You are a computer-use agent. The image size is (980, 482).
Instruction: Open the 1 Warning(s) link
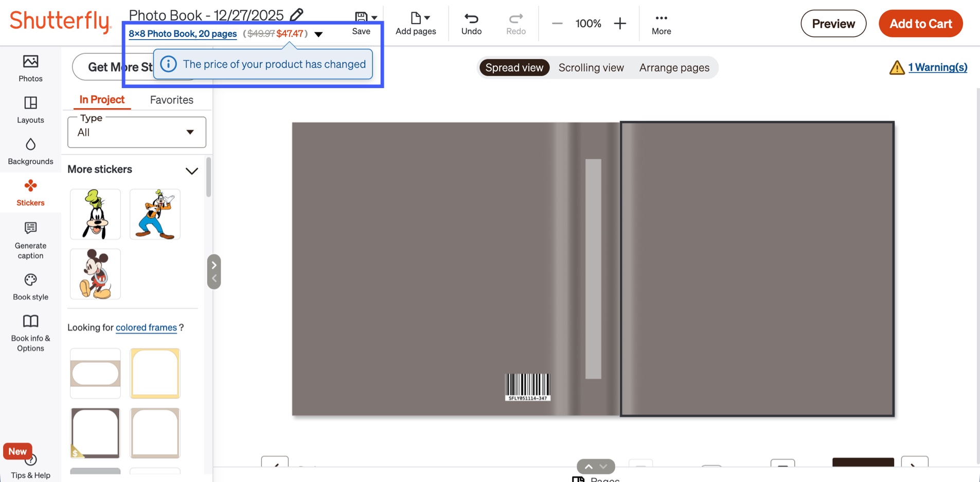click(x=938, y=67)
